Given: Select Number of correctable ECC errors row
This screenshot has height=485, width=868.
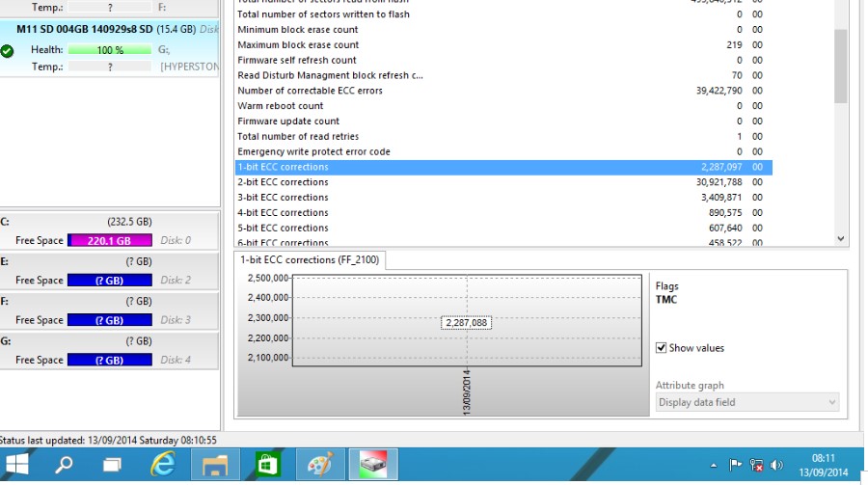Looking at the screenshot, I should (x=503, y=91).
